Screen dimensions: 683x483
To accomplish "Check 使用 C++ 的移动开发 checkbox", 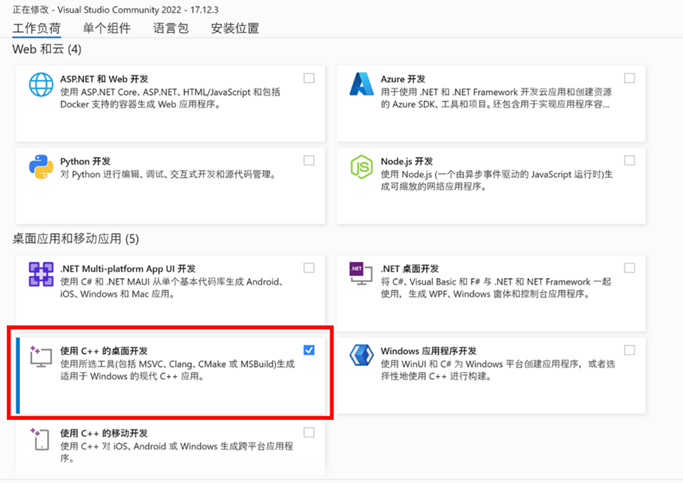I will [309, 432].
